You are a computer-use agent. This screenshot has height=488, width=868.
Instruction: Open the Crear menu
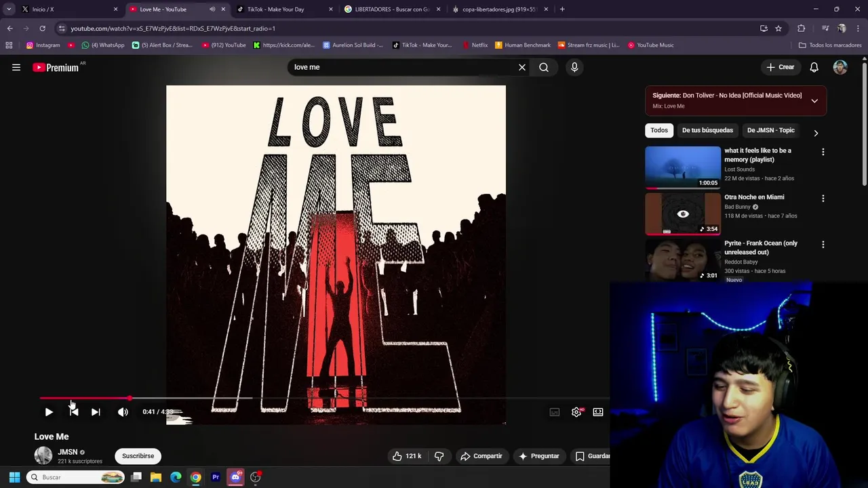click(x=781, y=67)
